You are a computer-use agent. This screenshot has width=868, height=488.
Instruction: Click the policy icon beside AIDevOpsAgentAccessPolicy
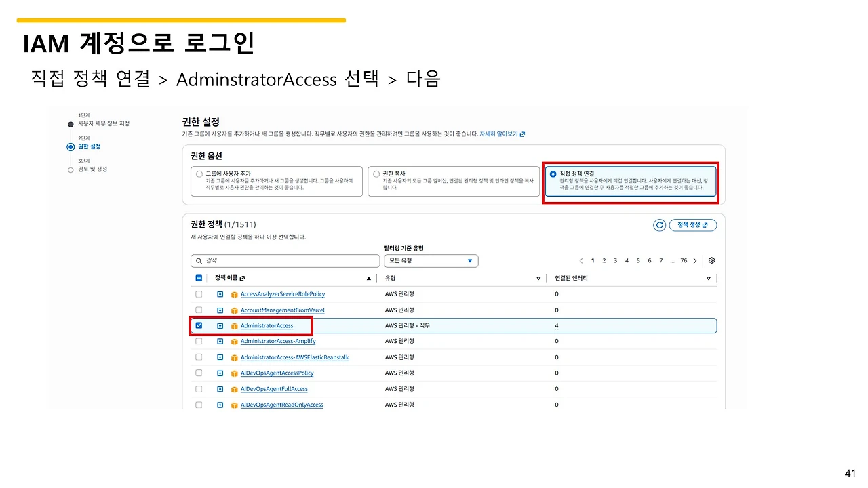235,373
